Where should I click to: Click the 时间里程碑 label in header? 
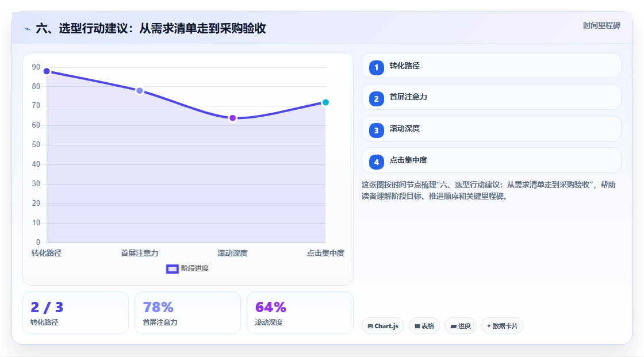point(601,25)
